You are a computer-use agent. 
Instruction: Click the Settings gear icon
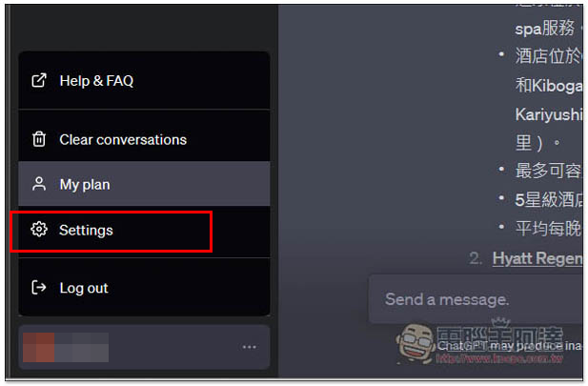[39, 229]
